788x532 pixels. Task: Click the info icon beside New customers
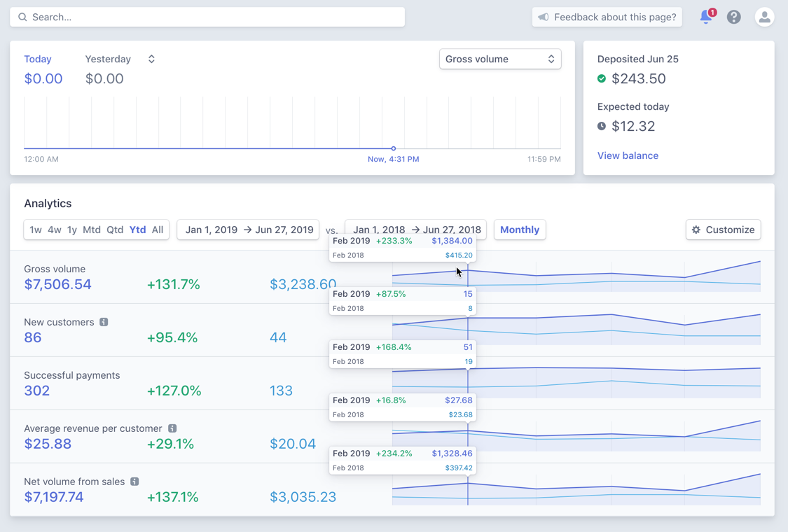(104, 322)
